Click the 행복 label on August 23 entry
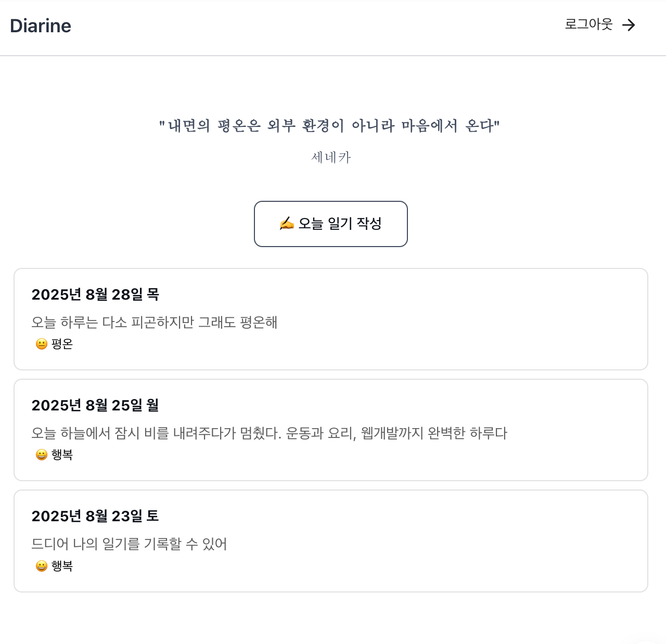666x644 pixels. [x=62, y=566]
